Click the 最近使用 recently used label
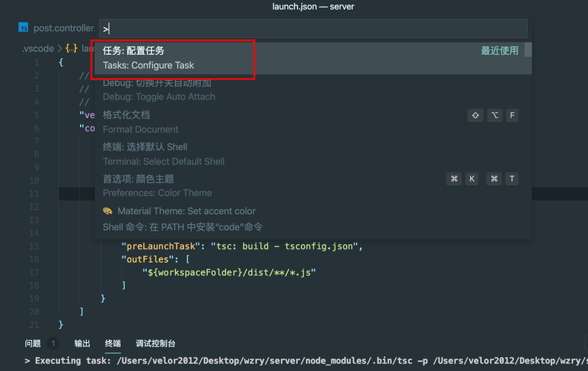588x371 pixels. [500, 50]
